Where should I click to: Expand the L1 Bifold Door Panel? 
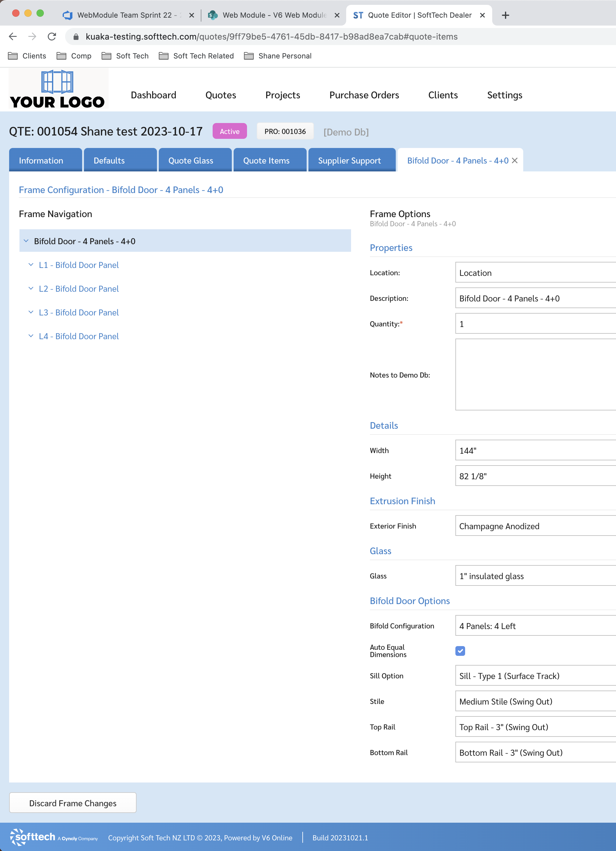coord(31,265)
